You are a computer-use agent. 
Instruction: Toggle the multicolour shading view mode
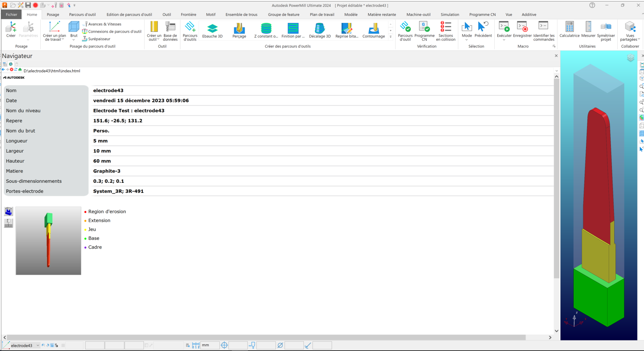click(x=642, y=118)
